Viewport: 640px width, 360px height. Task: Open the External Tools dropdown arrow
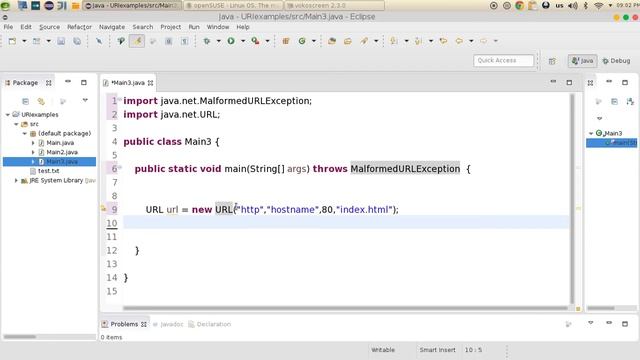[x=267, y=41]
